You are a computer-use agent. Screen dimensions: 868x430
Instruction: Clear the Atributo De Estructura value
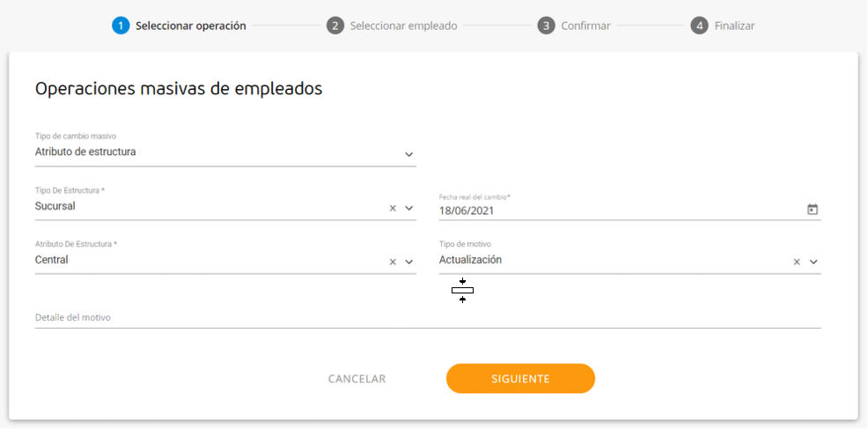click(393, 262)
